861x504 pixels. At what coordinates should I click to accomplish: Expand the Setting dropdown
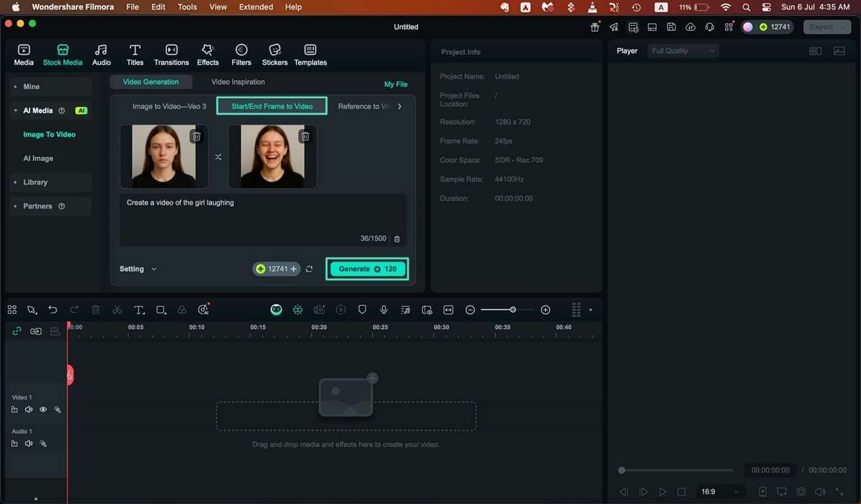[x=138, y=269]
